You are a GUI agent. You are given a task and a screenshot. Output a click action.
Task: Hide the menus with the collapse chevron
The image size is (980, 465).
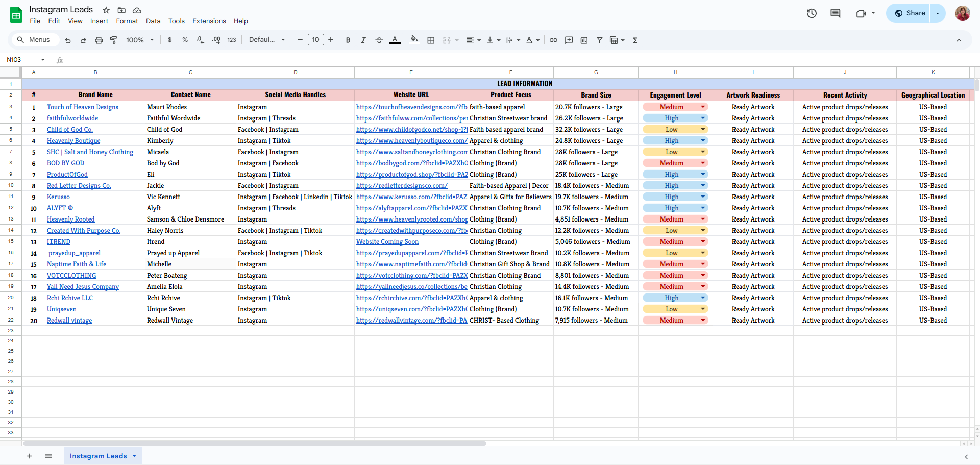[x=959, y=40]
